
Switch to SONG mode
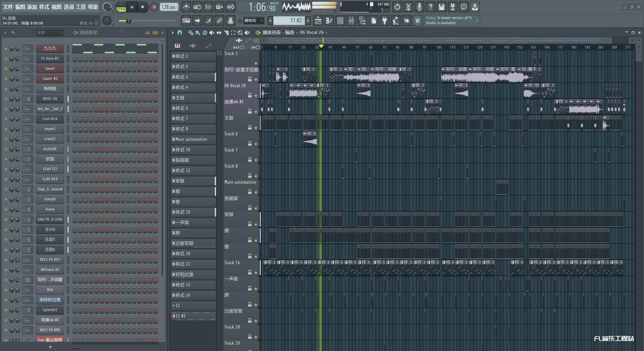[x=121, y=9]
